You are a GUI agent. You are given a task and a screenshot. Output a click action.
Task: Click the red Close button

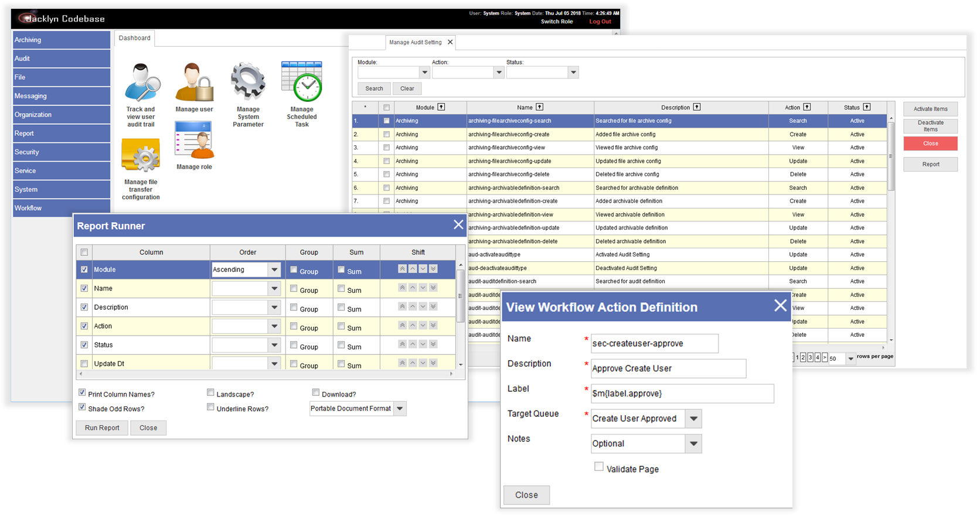click(x=931, y=143)
